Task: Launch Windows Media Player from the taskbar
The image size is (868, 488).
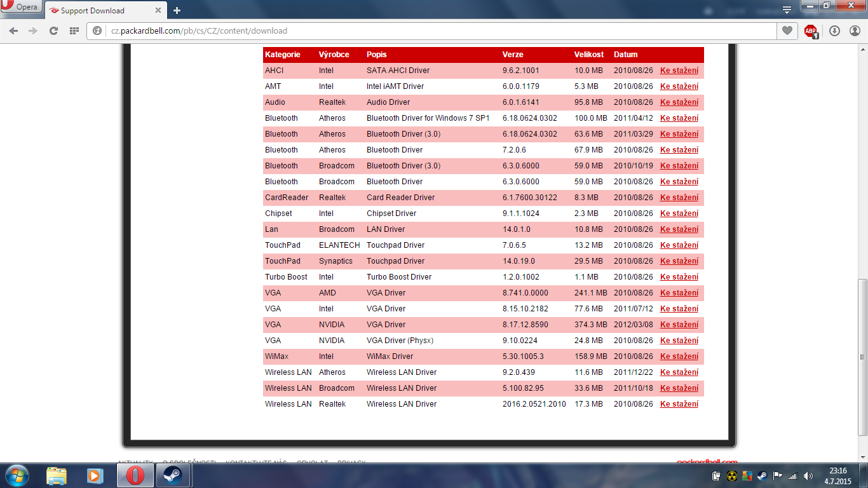Action: click(95, 475)
